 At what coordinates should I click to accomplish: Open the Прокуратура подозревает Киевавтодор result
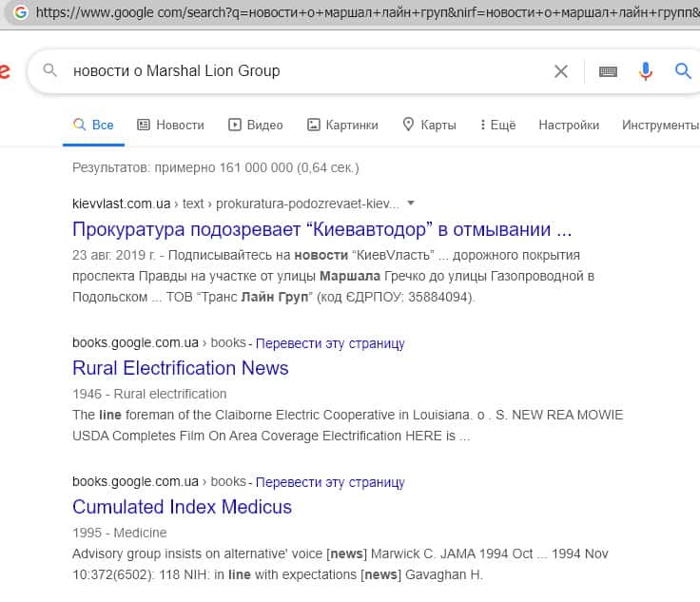[x=321, y=229]
